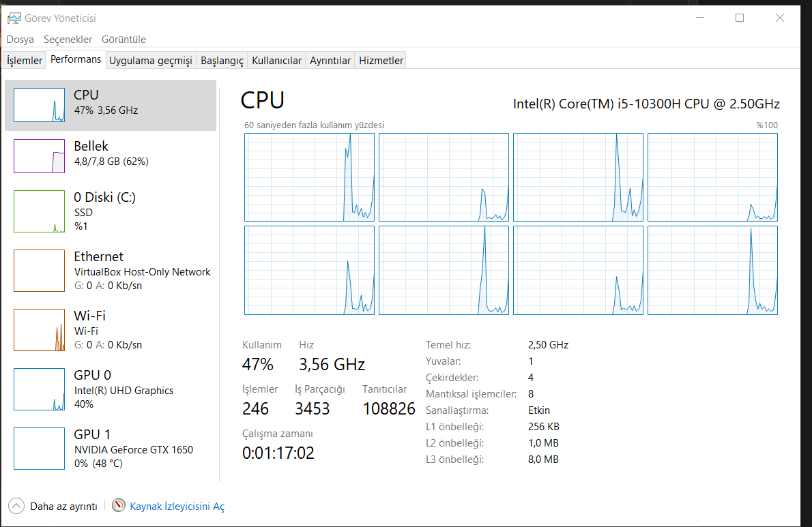Open the Kaynak İzleyicisini Aç link
The width and height of the screenshot is (812, 527).
click(x=177, y=507)
